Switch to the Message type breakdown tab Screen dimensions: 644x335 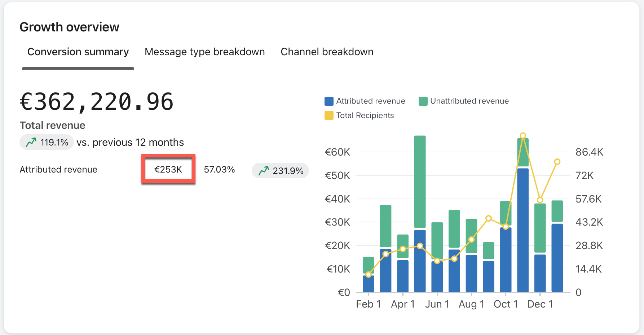click(x=204, y=52)
